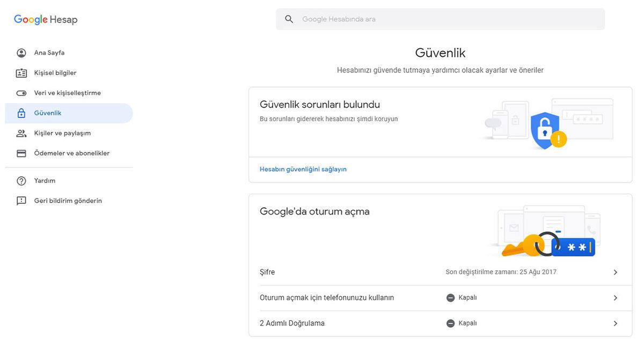
Task: Click the Yardım question mark icon
Action: point(21,180)
